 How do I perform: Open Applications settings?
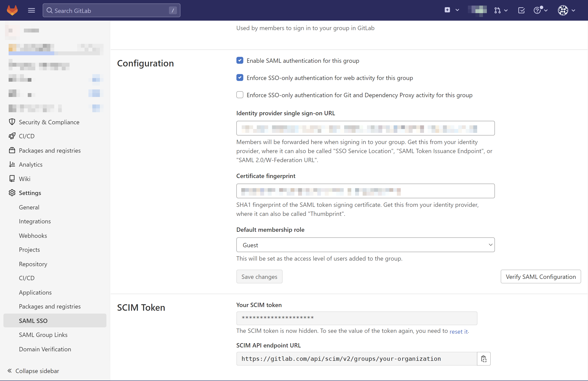[x=35, y=292]
